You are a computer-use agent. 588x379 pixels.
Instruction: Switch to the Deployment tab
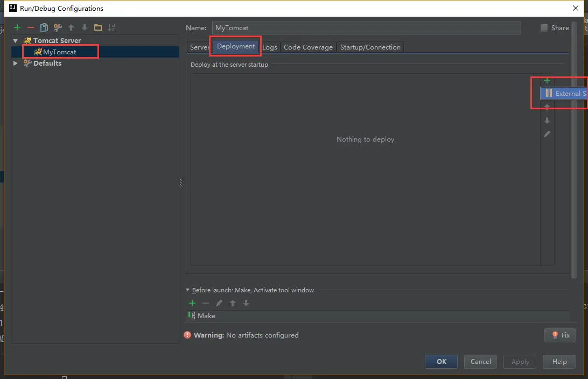[x=236, y=46]
